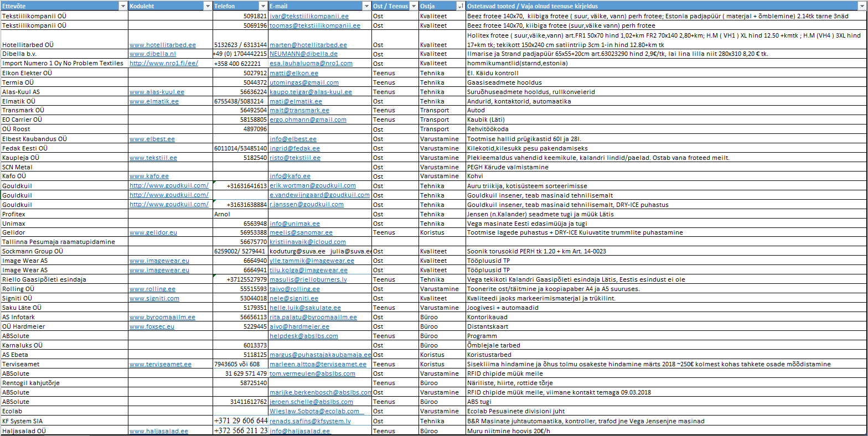The width and height of the screenshot is (868, 436).
Task: Visit the www.alas-kuul.ee website link
Action: click(x=157, y=92)
